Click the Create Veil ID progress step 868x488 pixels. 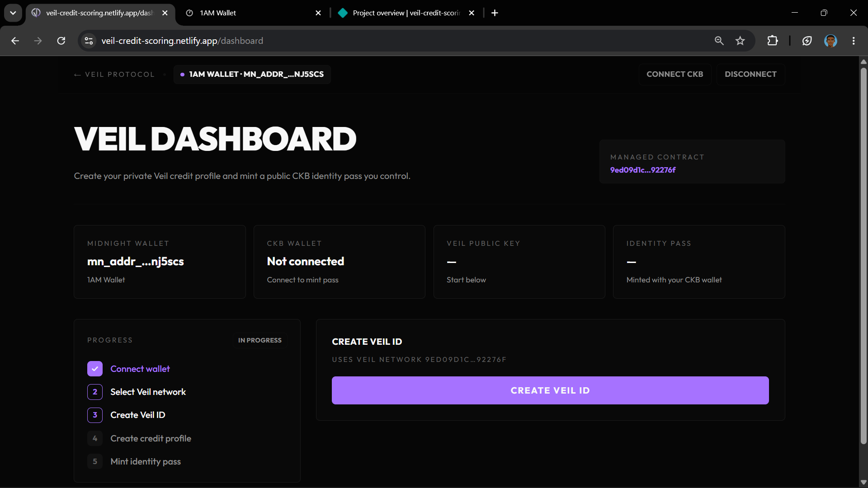[137, 415]
